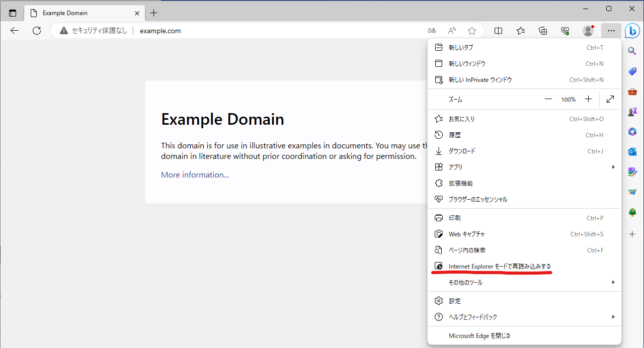Expand ヘルプとフィードバック submenu
Viewport: 644px width, 348px height.
[x=524, y=317]
